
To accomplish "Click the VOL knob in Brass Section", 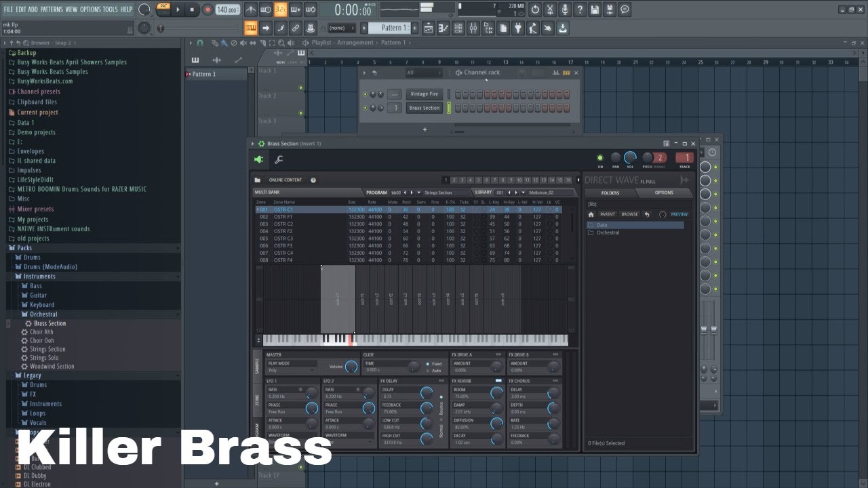I will 630,158.
